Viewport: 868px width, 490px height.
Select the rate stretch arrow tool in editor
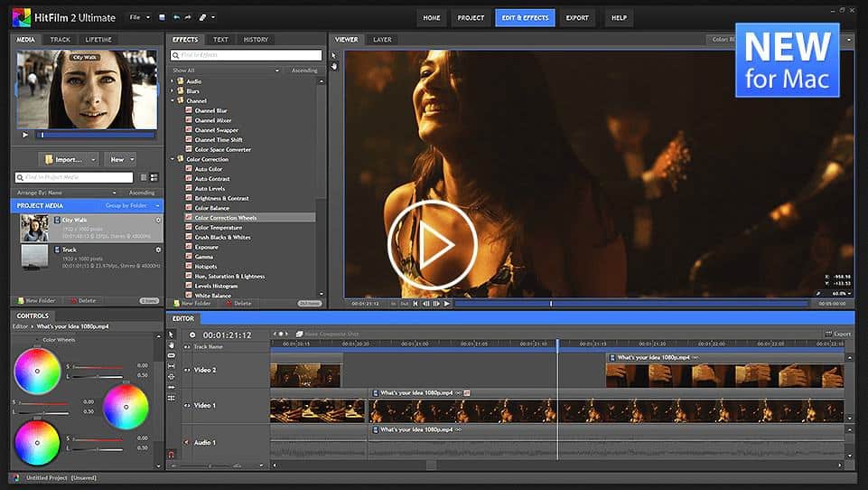tap(171, 387)
